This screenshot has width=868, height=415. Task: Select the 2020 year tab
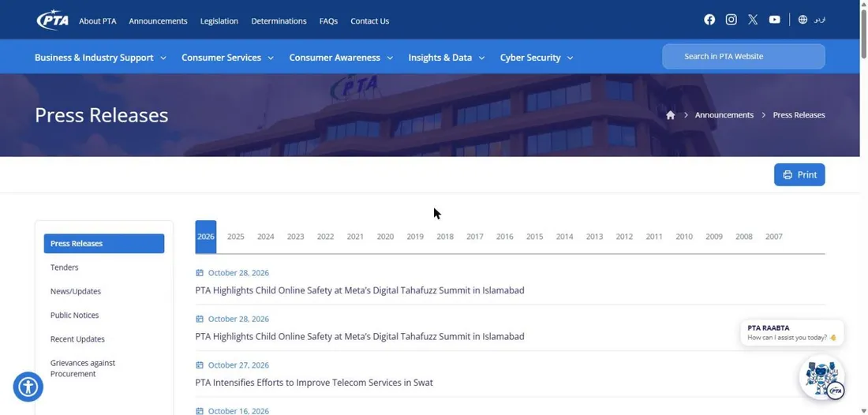tap(385, 237)
